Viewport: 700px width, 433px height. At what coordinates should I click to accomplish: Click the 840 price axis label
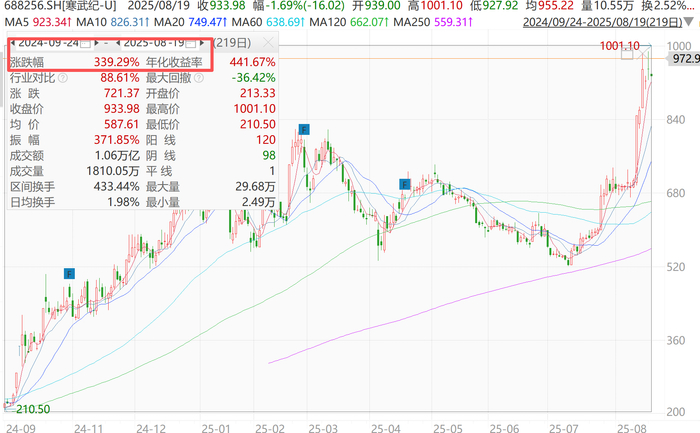click(x=675, y=120)
